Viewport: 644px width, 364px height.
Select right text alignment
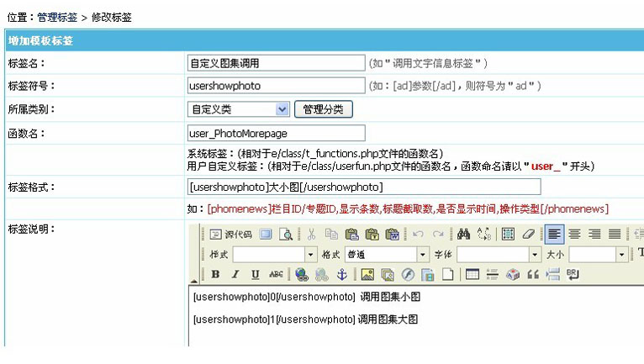[595, 235]
